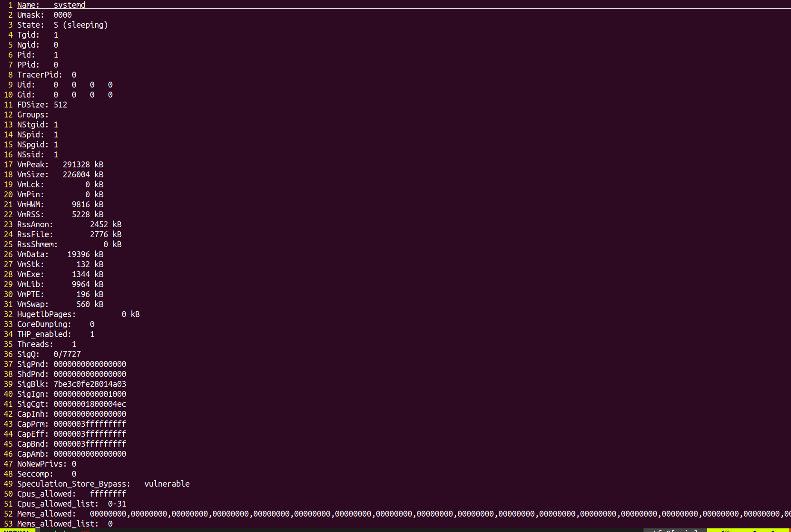Click the RssAnon value '2452'
The width and height of the screenshot is (791, 532).
coord(99,225)
